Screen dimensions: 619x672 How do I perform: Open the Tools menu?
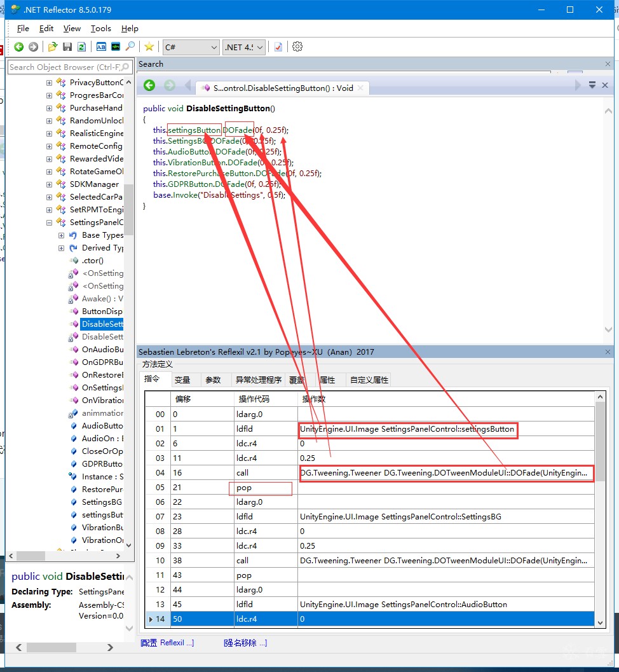(x=100, y=28)
